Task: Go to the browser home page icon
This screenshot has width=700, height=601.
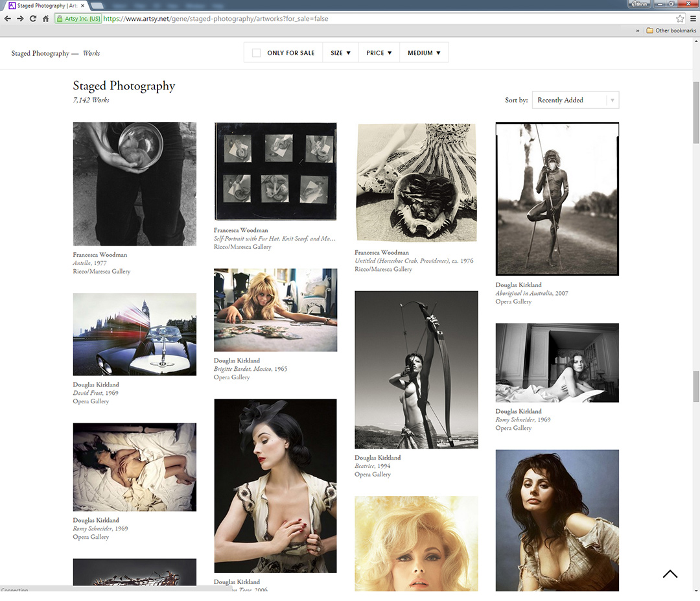Action: [46, 19]
